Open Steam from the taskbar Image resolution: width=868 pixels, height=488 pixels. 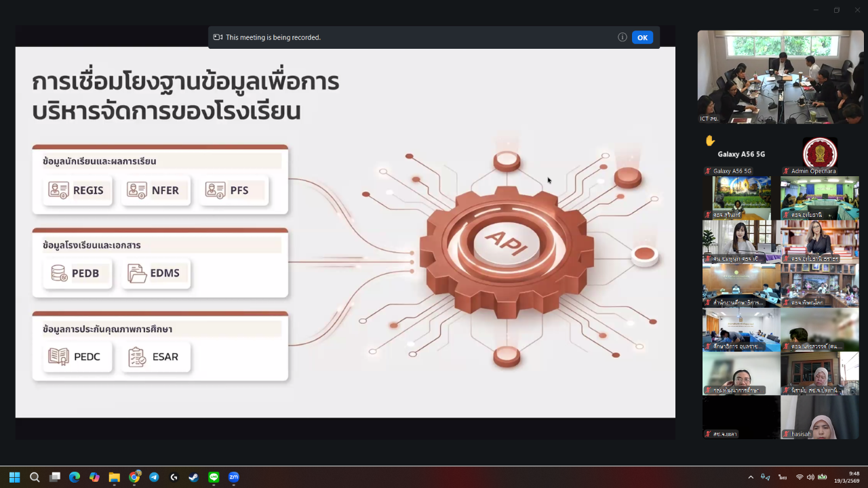[194, 477]
